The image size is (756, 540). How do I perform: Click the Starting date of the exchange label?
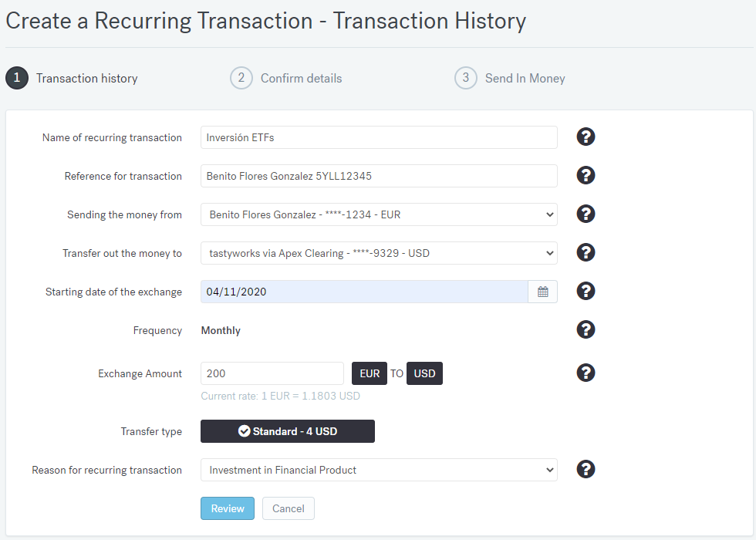(114, 292)
